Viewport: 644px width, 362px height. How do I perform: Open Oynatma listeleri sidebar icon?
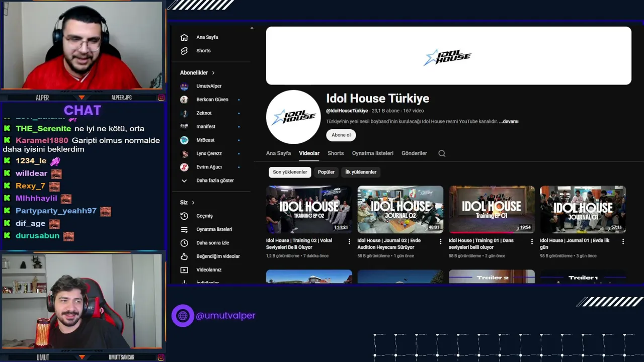tap(184, 229)
